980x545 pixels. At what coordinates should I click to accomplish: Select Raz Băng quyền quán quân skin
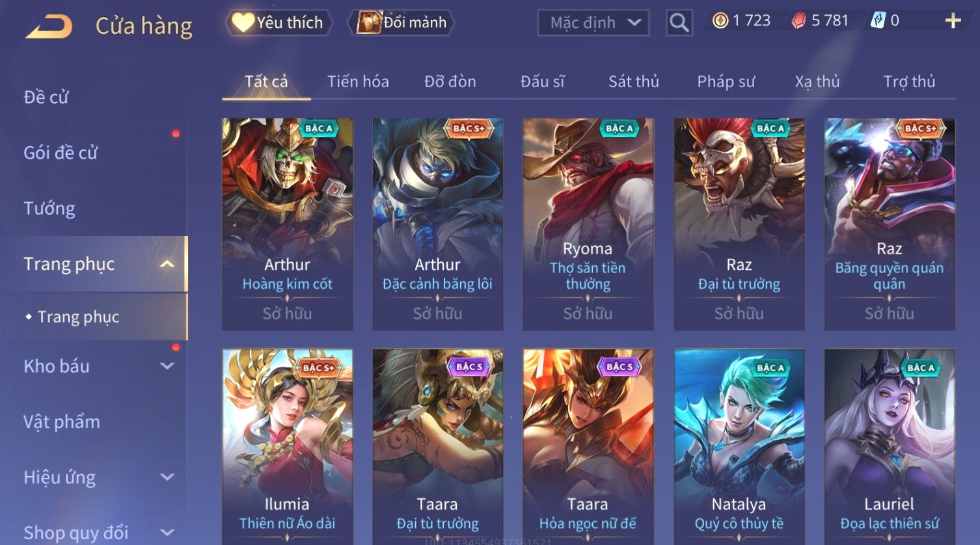(890, 224)
